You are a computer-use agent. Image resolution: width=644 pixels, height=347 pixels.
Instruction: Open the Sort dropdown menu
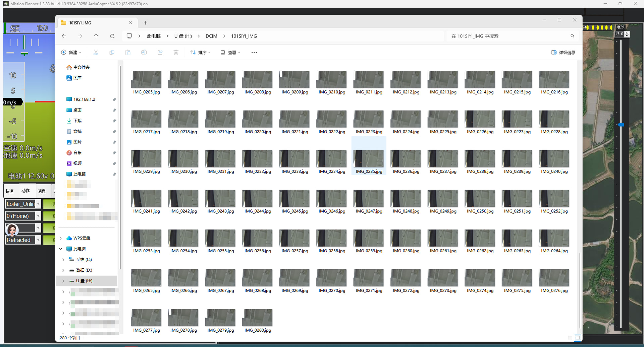click(x=200, y=53)
